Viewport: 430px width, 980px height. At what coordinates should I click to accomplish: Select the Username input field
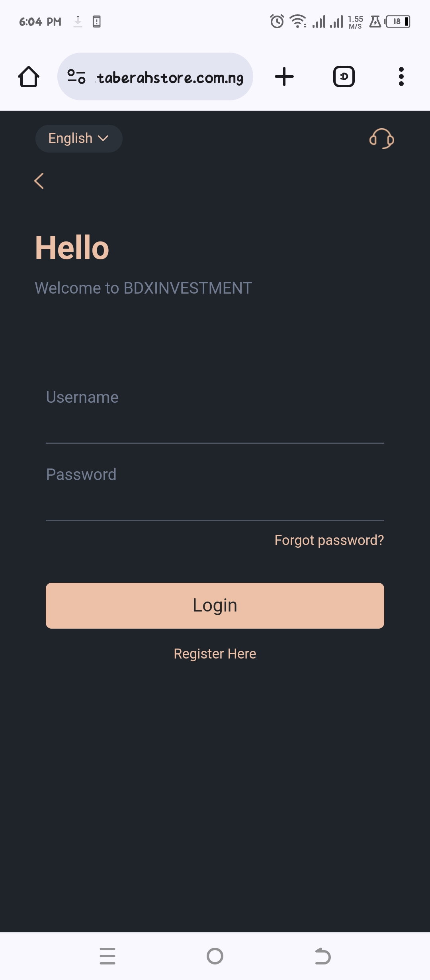pos(215,414)
